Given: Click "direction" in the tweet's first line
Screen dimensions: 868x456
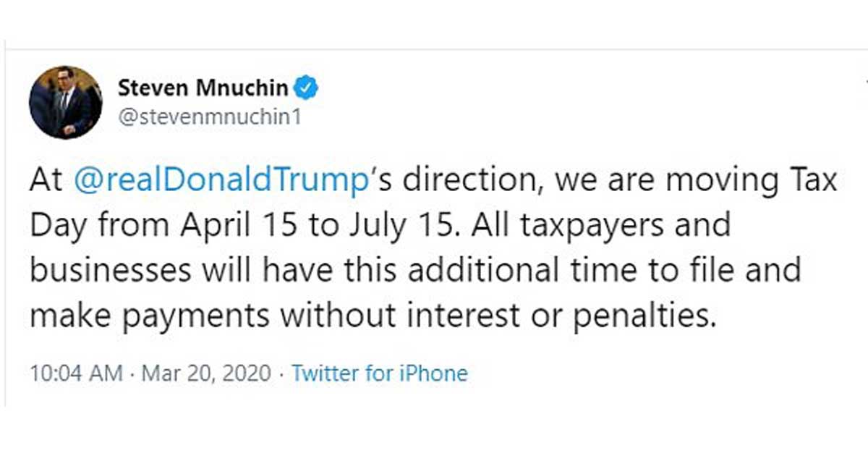Looking at the screenshot, I should (x=470, y=181).
